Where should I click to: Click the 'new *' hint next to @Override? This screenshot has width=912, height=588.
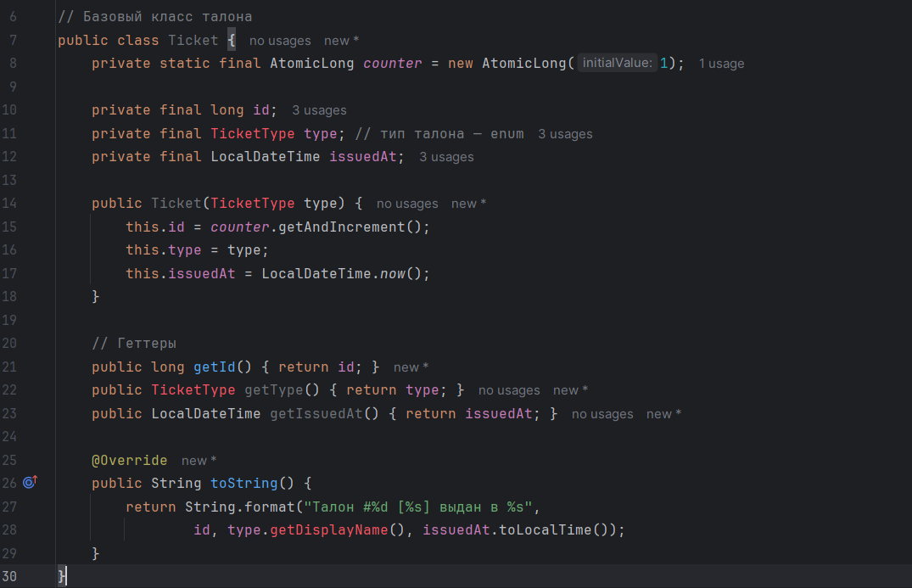click(199, 461)
